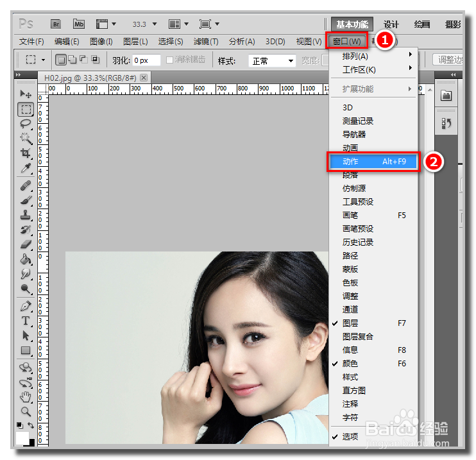This screenshot has width=476, height=460.
Task: Open the 图像(I) menu
Action: coord(101,42)
